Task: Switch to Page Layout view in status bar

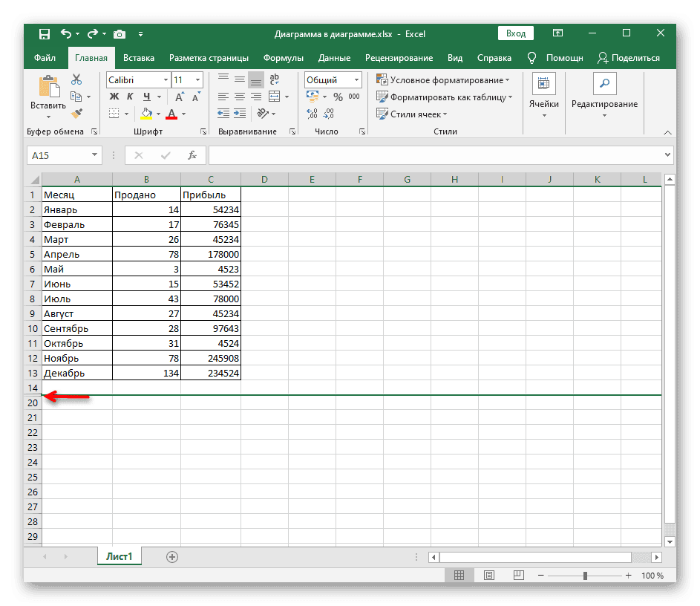Action: [488, 576]
